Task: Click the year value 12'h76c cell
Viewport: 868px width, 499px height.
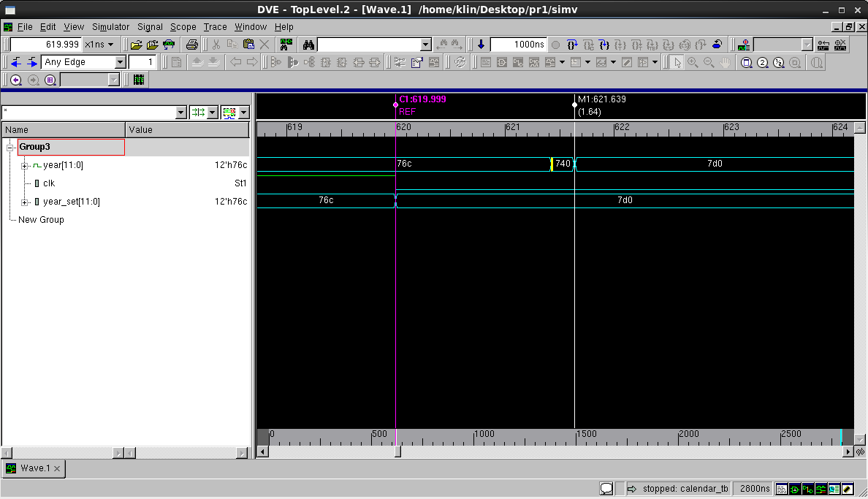Action: click(x=231, y=165)
